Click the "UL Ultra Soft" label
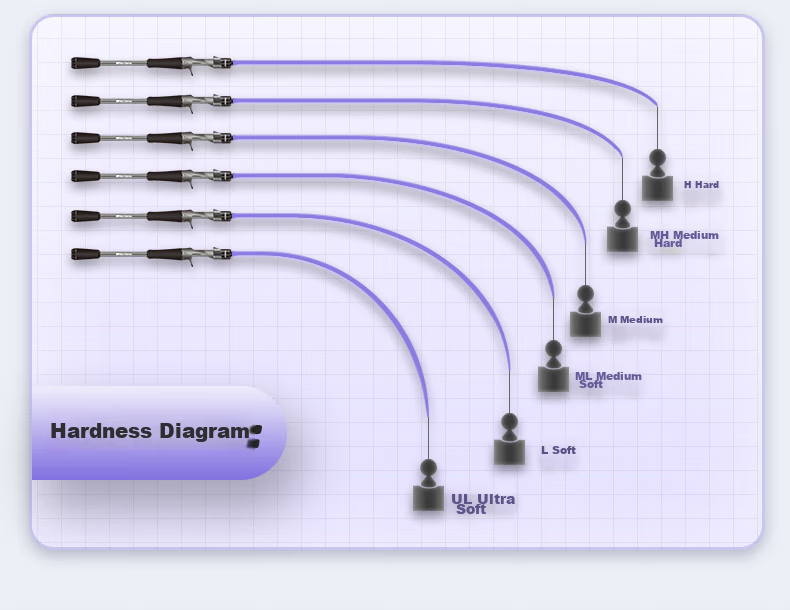 tap(483, 504)
